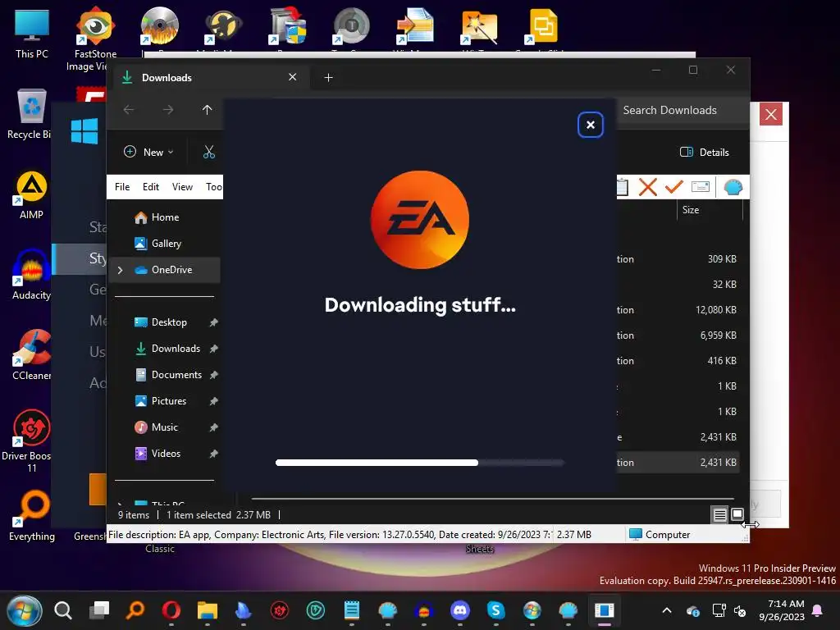Click the Start orb button
The width and height of the screenshot is (840, 630).
click(x=24, y=610)
